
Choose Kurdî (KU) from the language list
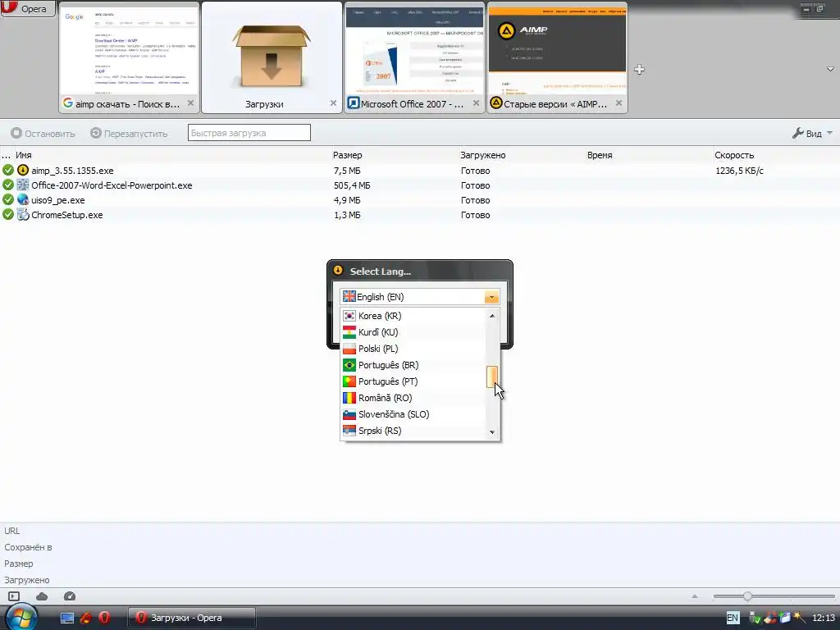(x=413, y=332)
